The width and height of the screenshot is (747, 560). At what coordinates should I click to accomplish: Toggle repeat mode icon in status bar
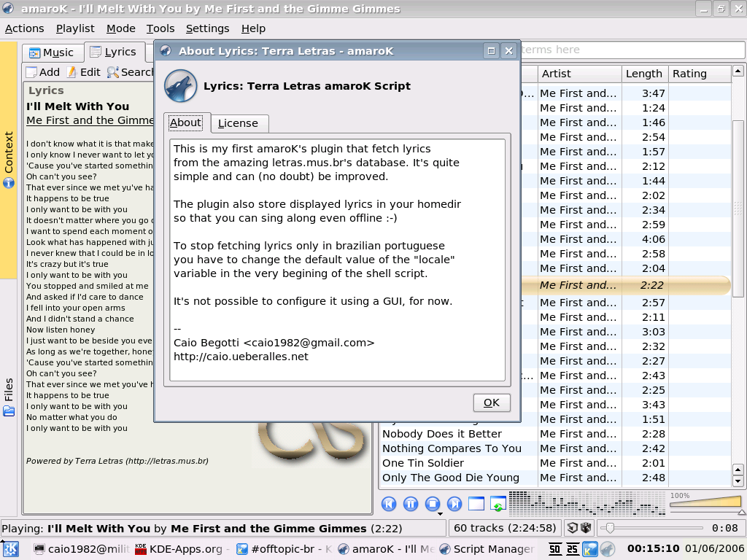point(573,528)
